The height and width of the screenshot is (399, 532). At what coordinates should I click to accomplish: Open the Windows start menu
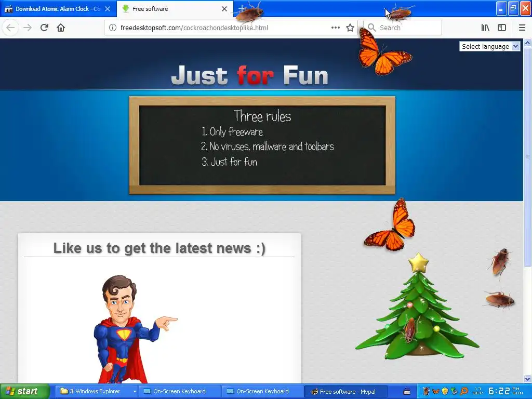pos(24,392)
